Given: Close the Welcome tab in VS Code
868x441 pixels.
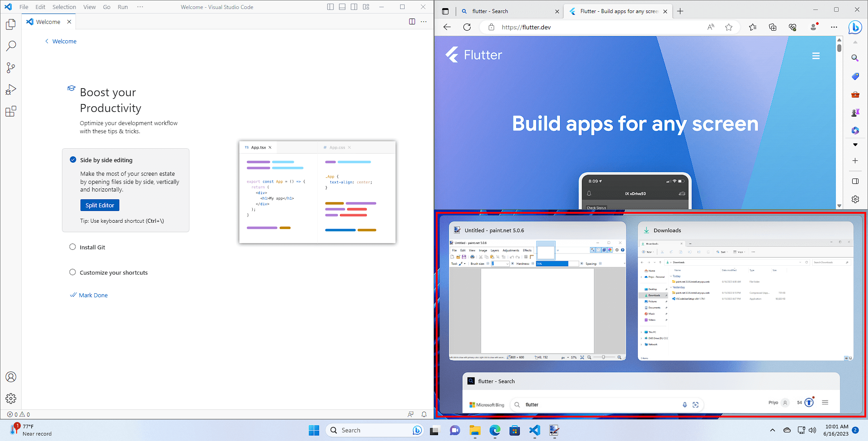Looking at the screenshot, I should pyautogui.click(x=69, y=22).
